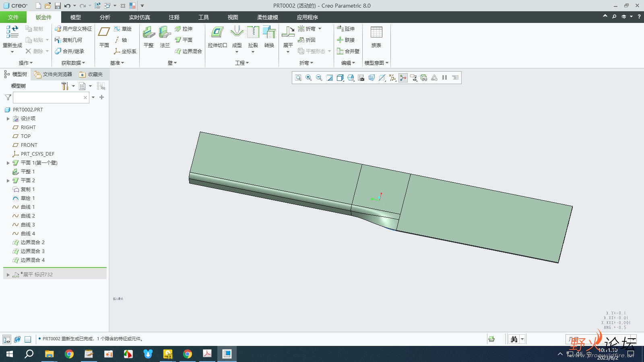
Task: Click 复制几何 button
Action: 68,40
